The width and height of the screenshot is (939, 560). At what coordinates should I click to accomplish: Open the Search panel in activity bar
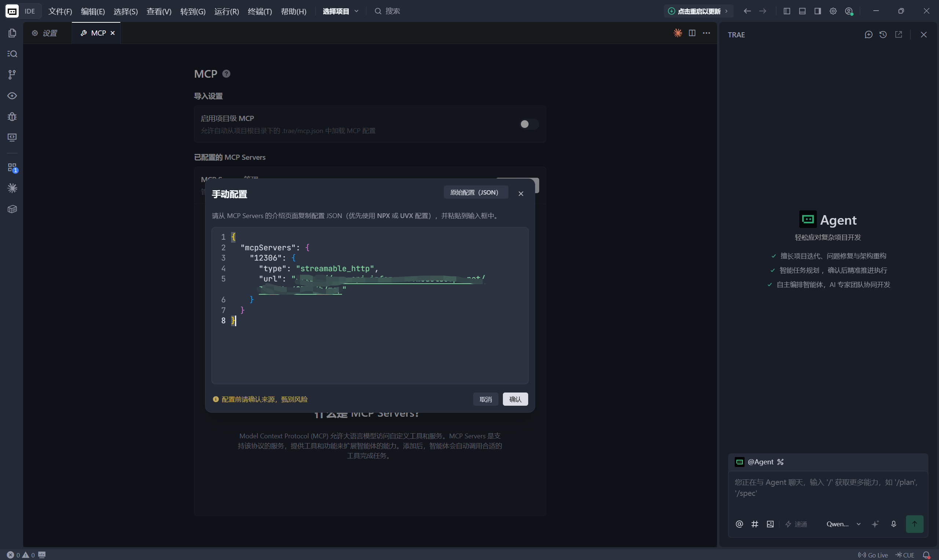coord(12,54)
